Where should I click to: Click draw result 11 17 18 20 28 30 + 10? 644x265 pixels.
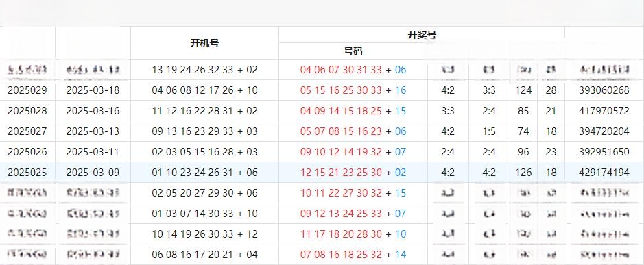[x=353, y=234]
